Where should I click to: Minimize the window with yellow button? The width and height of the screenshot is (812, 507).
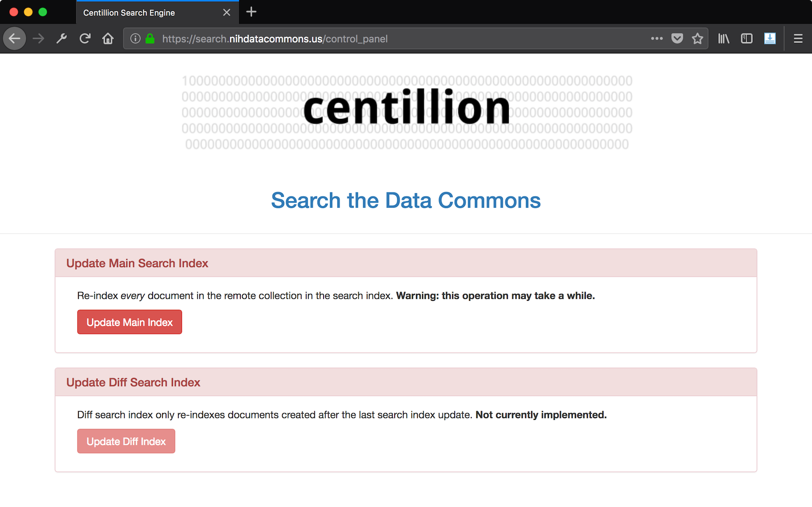pyautogui.click(x=28, y=12)
